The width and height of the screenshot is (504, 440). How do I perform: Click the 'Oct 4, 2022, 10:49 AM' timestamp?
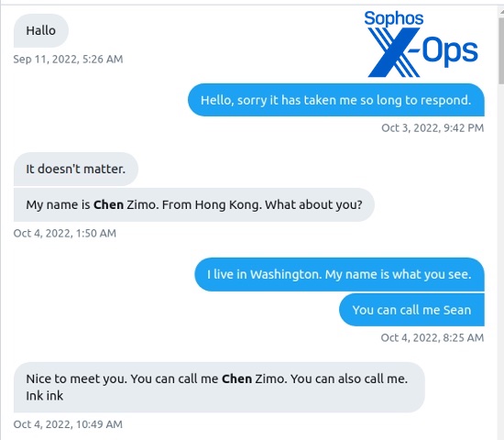(x=68, y=424)
